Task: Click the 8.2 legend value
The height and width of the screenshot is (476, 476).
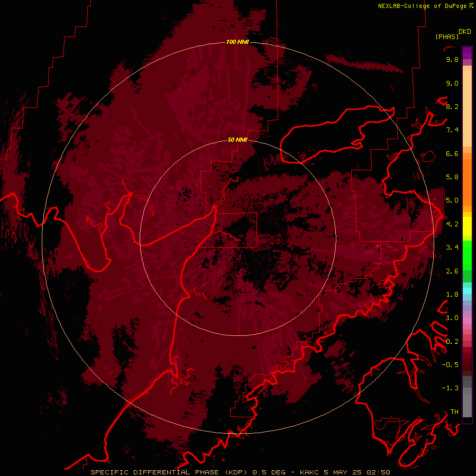Action: pos(452,106)
